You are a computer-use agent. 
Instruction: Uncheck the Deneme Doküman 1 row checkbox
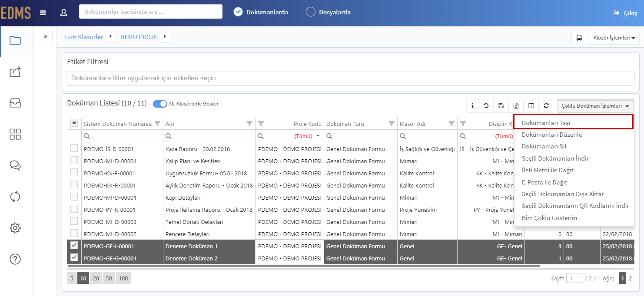tap(74, 246)
